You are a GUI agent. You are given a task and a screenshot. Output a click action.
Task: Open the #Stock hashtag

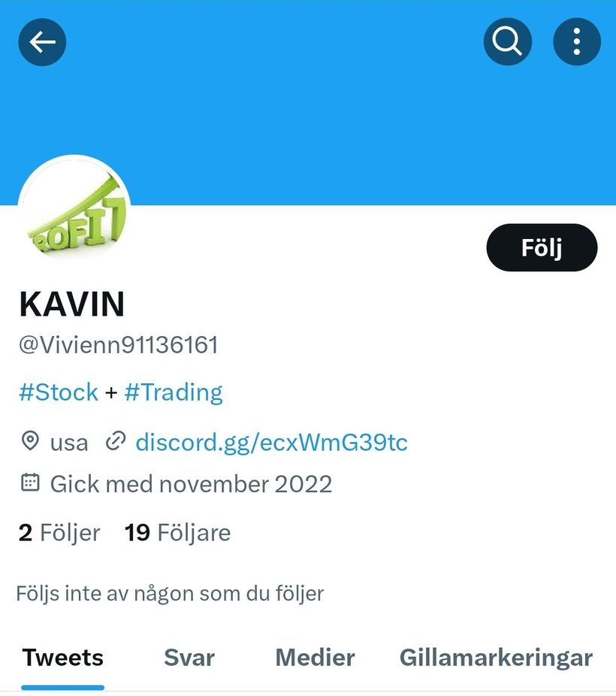pyautogui.click(x=59, y=392)
